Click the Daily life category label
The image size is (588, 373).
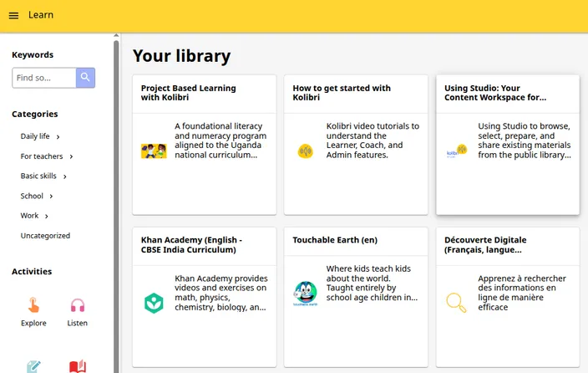(35, 136)
